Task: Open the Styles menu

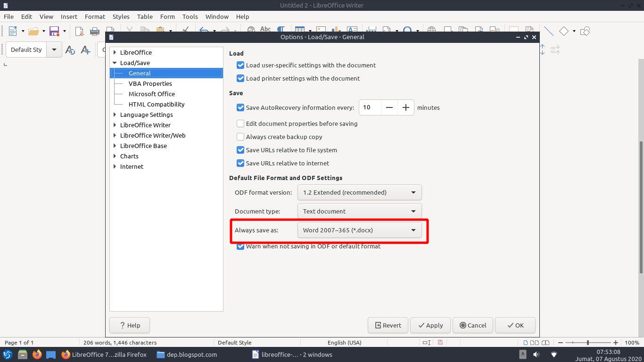Action: (121, 16)
